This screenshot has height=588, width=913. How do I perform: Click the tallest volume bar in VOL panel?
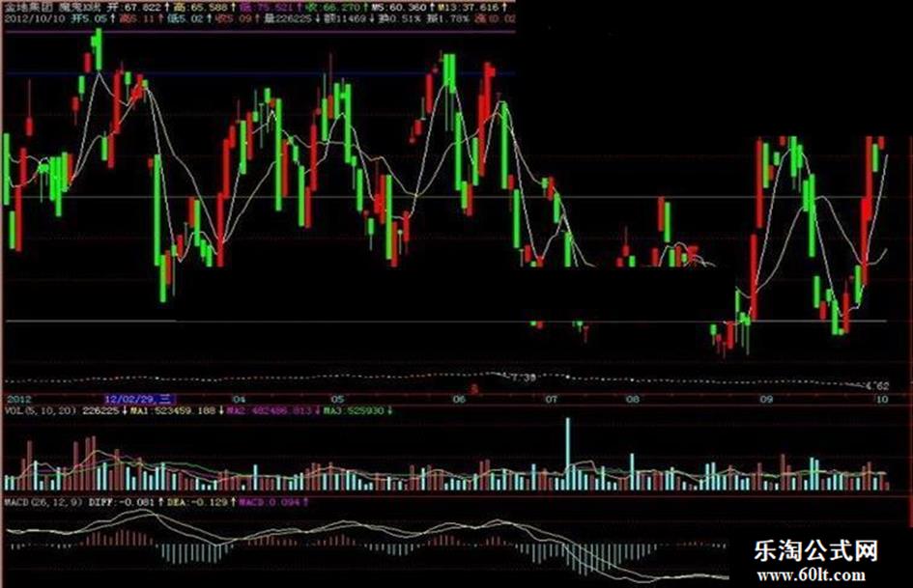point(568,454)
